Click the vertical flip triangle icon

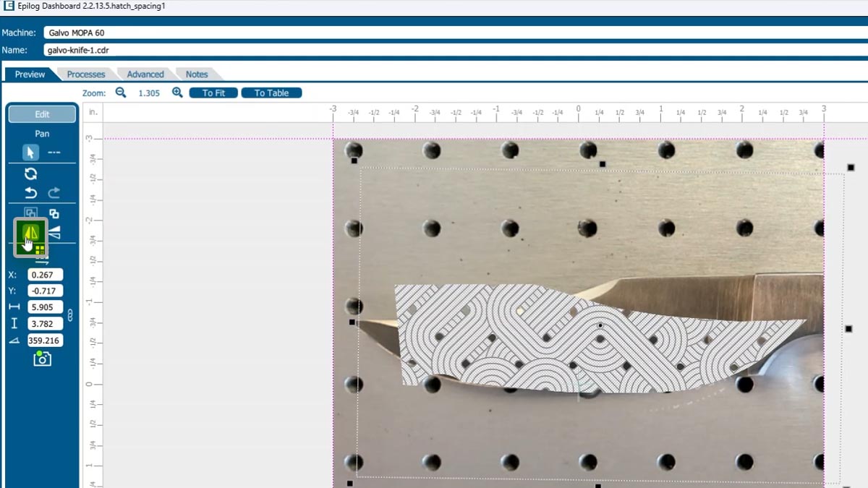pos(55,232)
